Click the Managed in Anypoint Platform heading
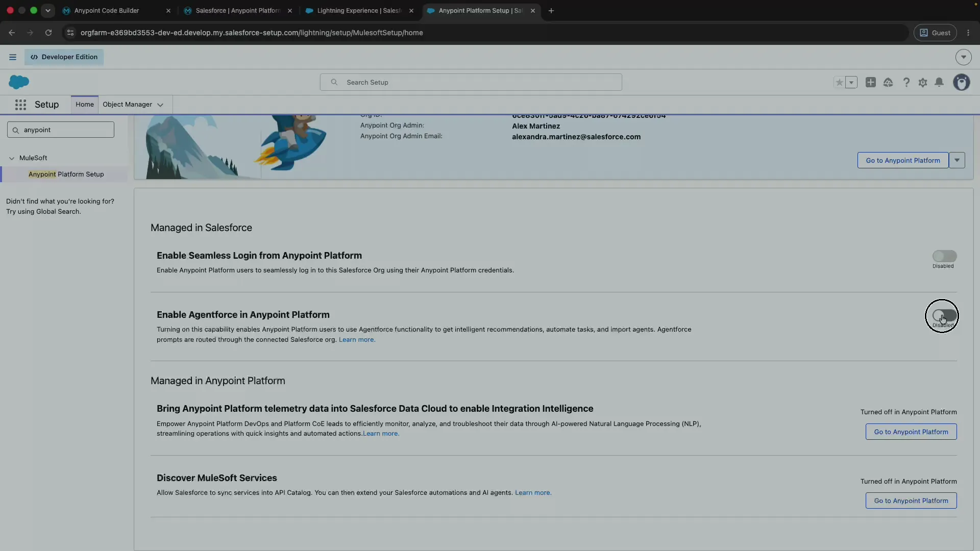 (x=217, y=381)
